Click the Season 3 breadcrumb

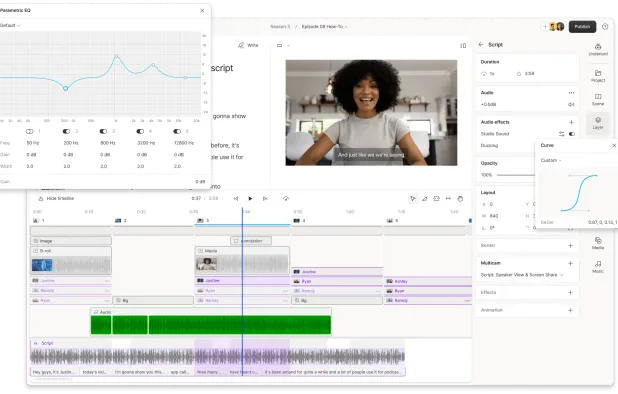[280, 26]
